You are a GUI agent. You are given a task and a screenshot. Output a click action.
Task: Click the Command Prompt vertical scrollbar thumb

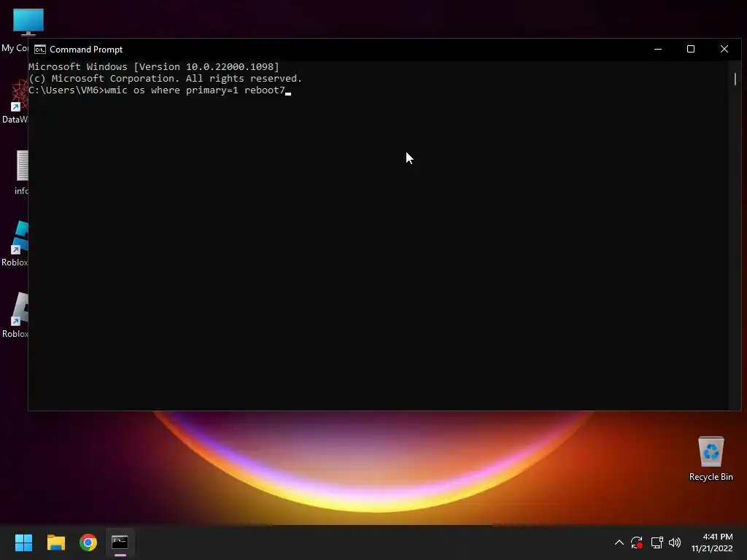735,79
